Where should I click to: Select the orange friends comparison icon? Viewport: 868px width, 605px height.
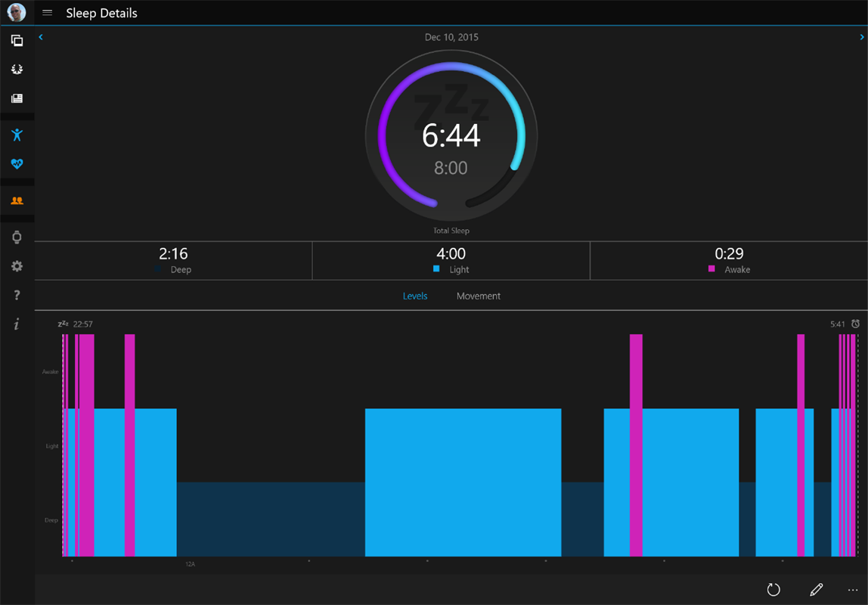[17, 200]
